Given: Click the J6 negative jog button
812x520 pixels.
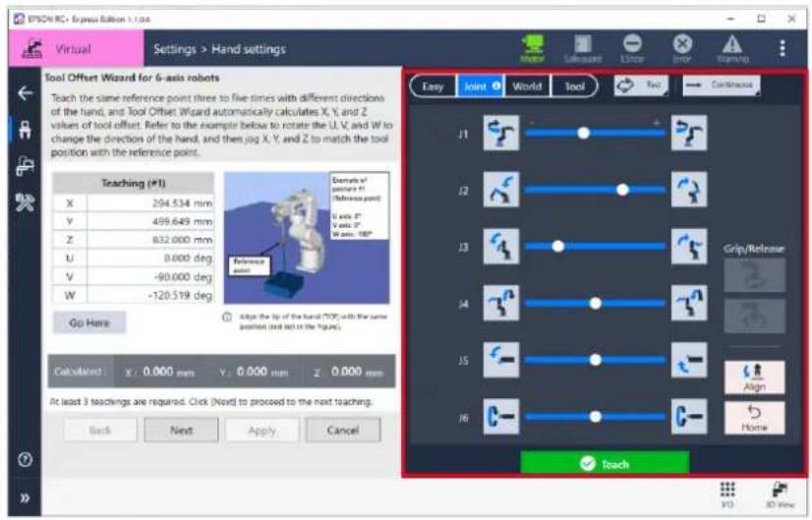Looking at the screenshot, I should [500, 416].
